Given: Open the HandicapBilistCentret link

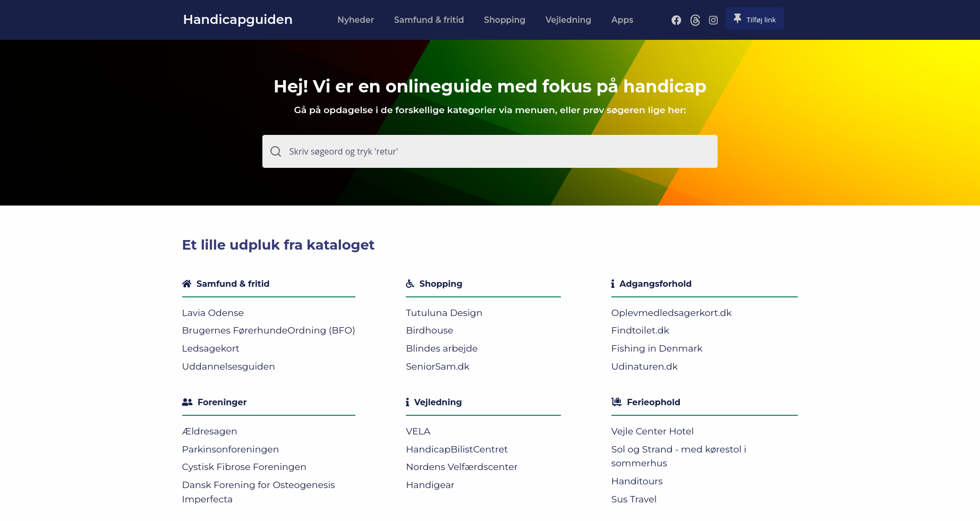Looking at the screenshot, I should tap(456, 449).
